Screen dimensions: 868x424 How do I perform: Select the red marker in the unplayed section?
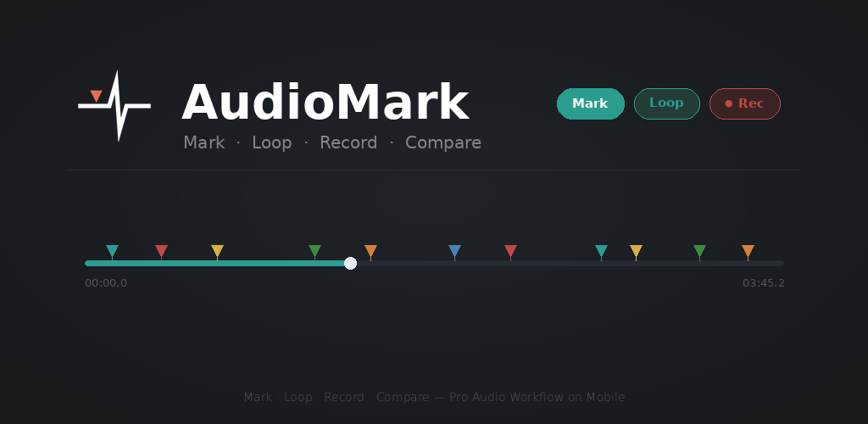pyautogui.click(x=510, y=252)
